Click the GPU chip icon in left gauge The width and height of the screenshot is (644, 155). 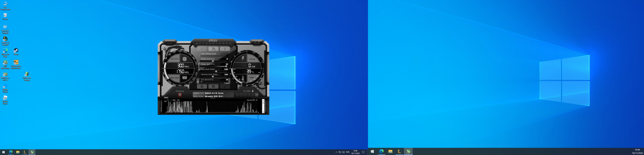[x=185, y=59]
